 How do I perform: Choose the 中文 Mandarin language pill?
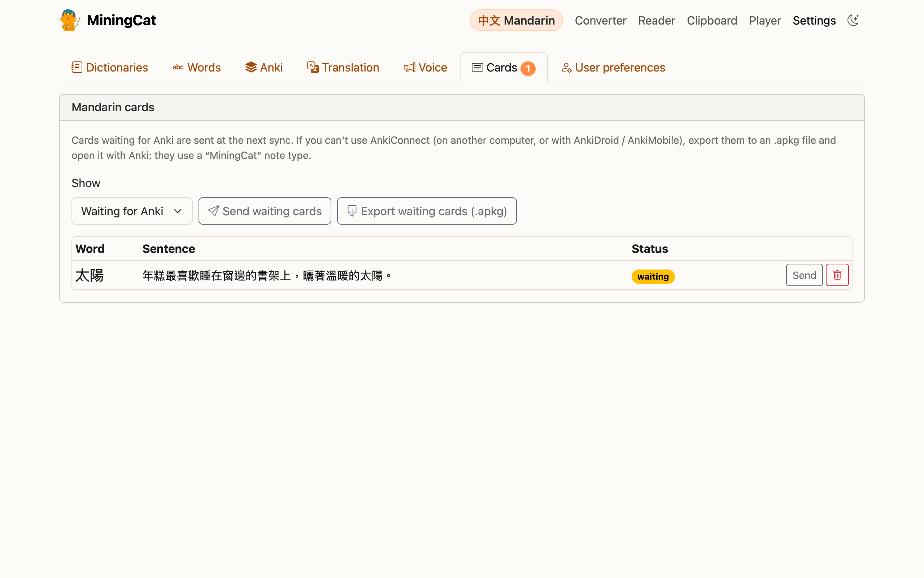point(516,20)
